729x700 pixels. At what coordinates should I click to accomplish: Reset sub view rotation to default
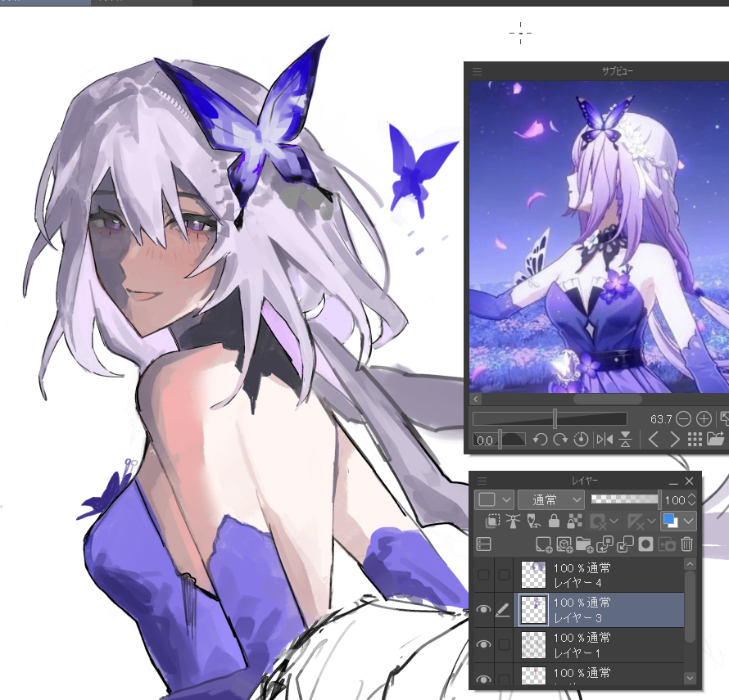pyautogui.click(x=580, y=439)
